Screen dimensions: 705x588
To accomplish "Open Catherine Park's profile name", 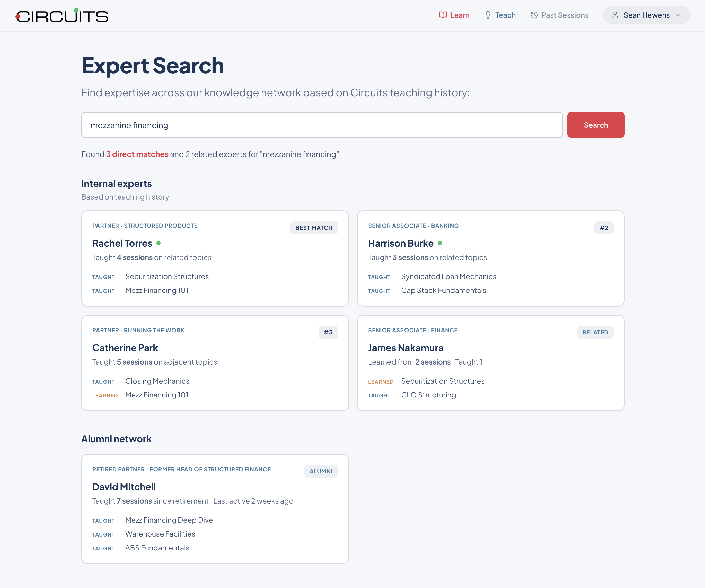I will click(x=125, y=348).
